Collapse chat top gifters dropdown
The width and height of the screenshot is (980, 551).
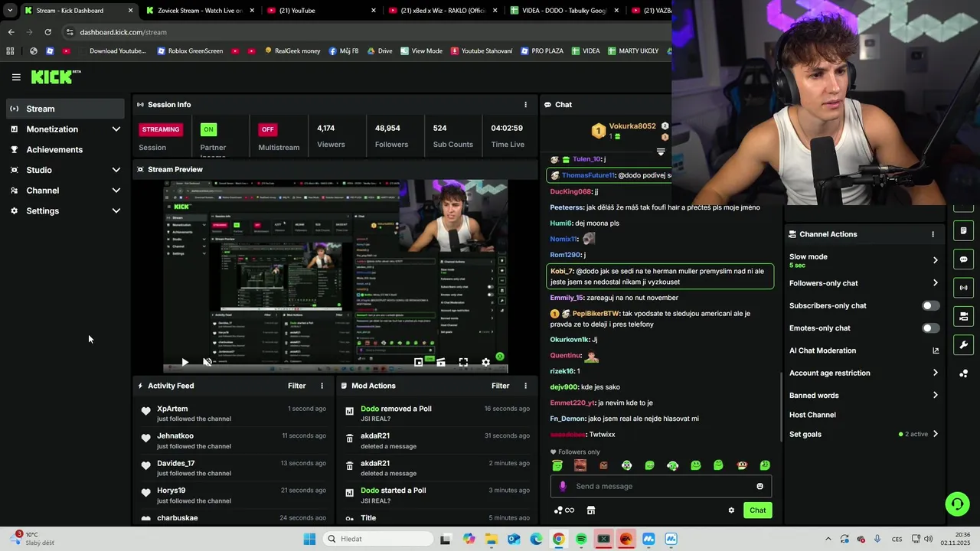661,152
